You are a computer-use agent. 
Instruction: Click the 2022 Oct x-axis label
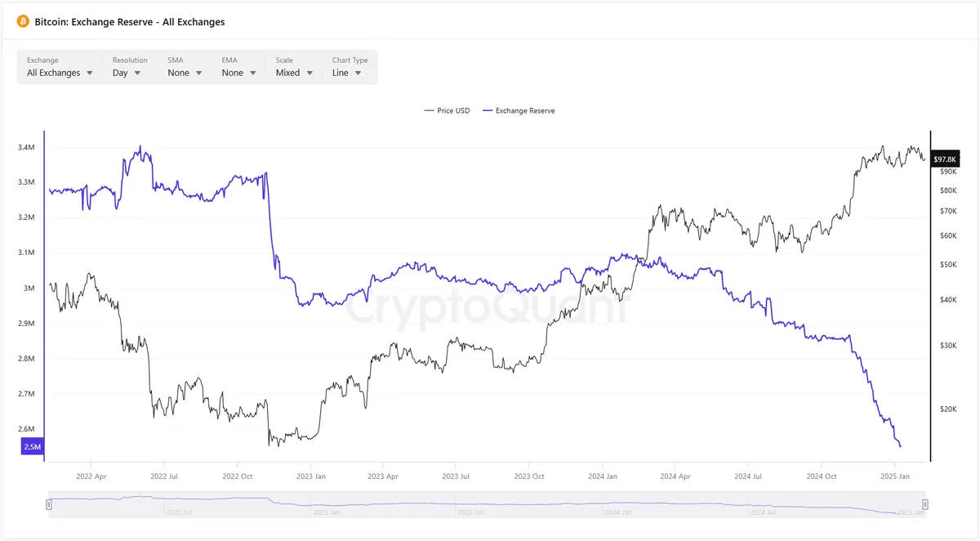[x=238, y=476]
